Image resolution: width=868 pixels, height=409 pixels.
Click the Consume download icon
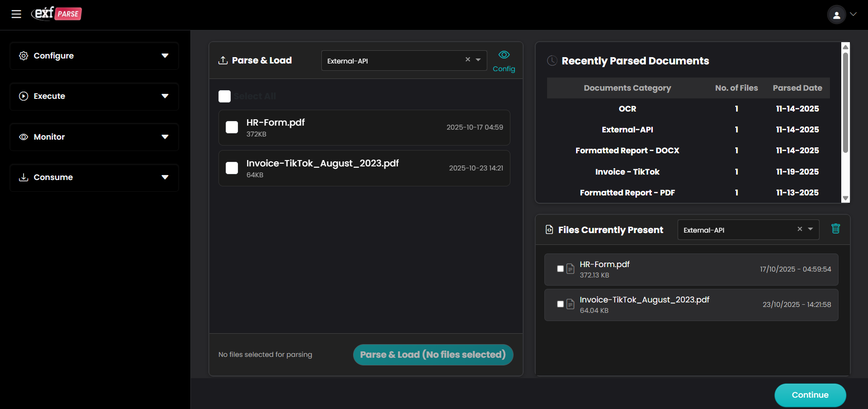click(x=24, y=177)
